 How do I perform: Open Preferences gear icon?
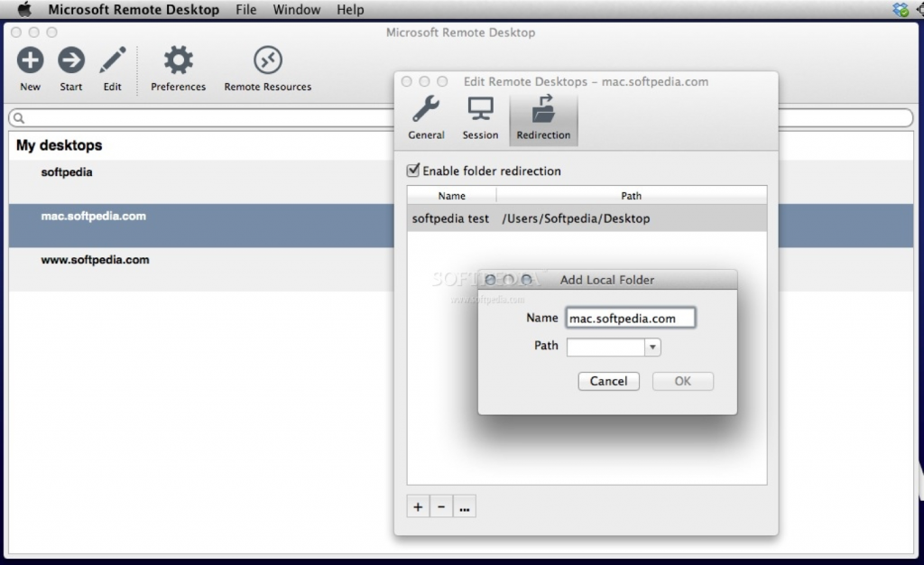pos(178,61)
